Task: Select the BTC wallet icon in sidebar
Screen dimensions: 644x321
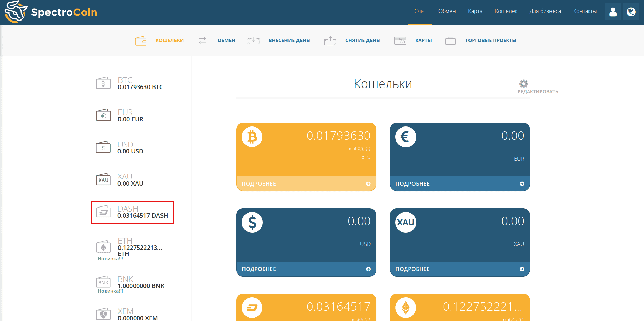Action: pyautogui.click(x=103, y=83)
